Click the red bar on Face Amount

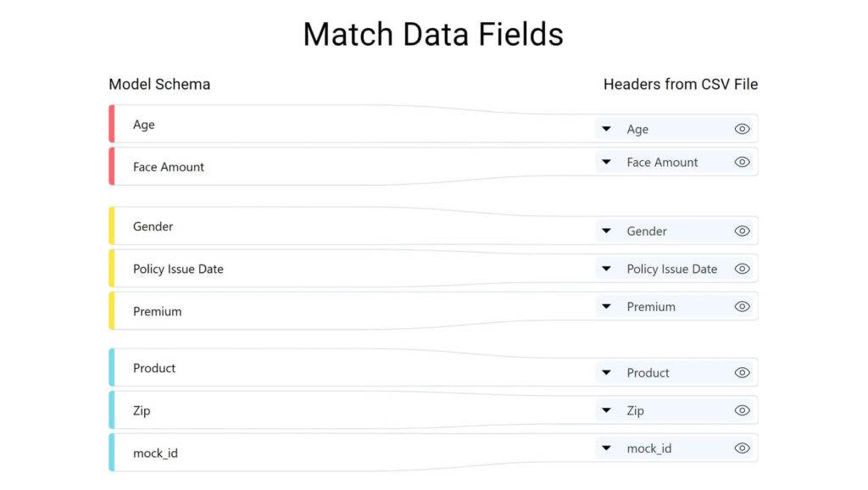click(112, 167)
